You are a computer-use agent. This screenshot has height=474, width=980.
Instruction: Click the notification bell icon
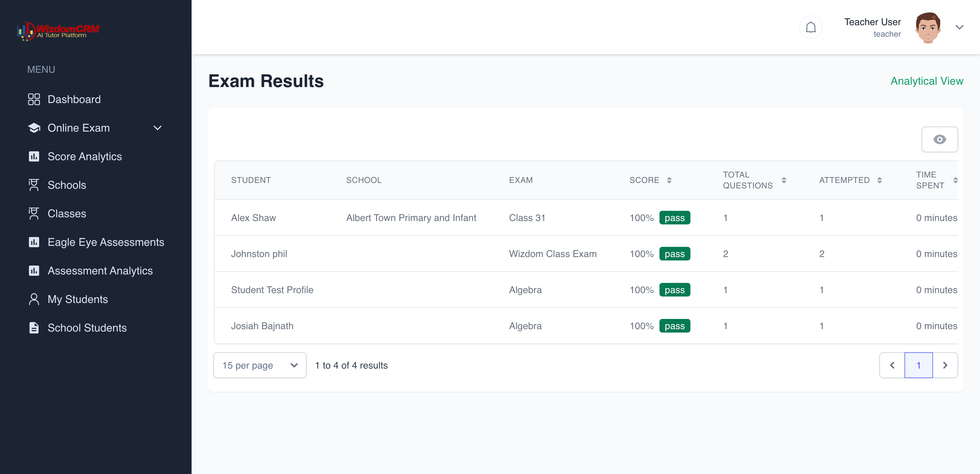click(810, 27)
